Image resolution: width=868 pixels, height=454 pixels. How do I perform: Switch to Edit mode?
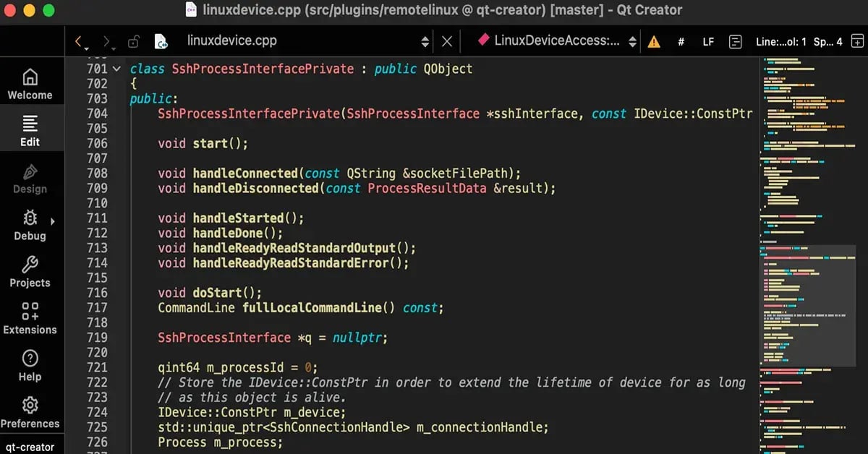tap(30, 130)
